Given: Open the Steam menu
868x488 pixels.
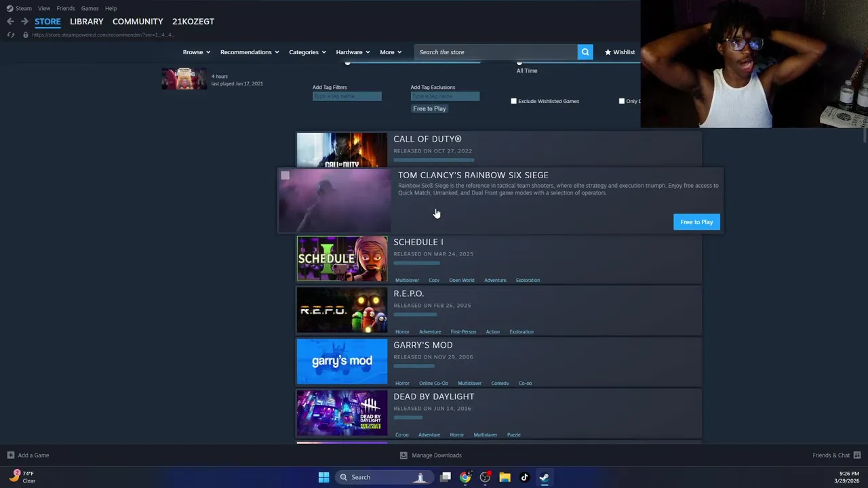Looking at the screenshot, I should pos(24,8).
